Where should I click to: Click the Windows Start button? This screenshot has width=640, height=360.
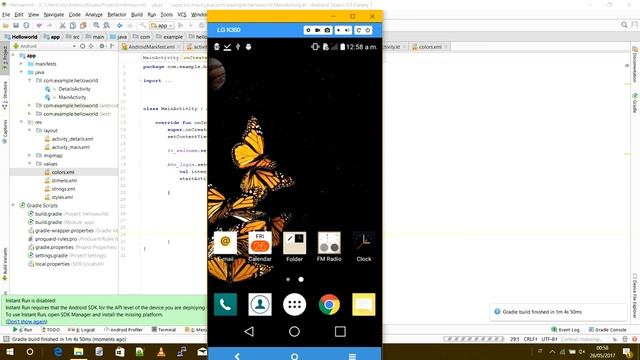(9, 352)
